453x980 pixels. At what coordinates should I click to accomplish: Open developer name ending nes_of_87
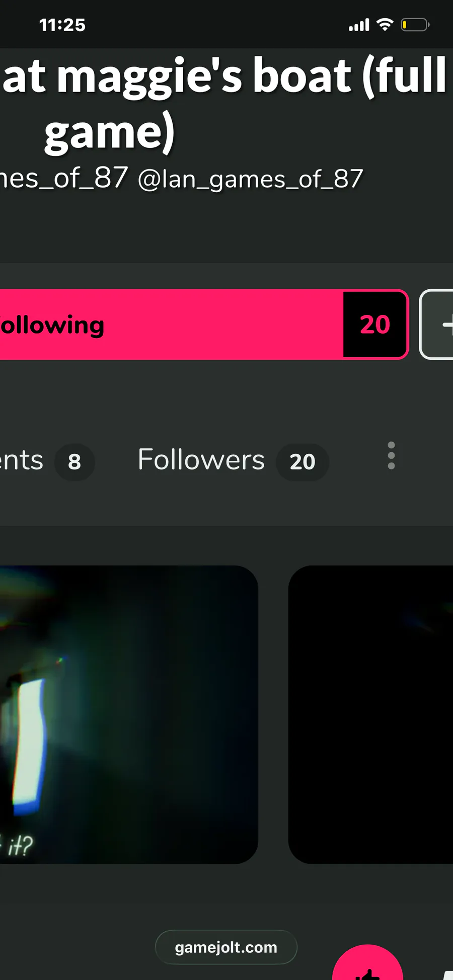pyautogui.click(x=64, y=179)
